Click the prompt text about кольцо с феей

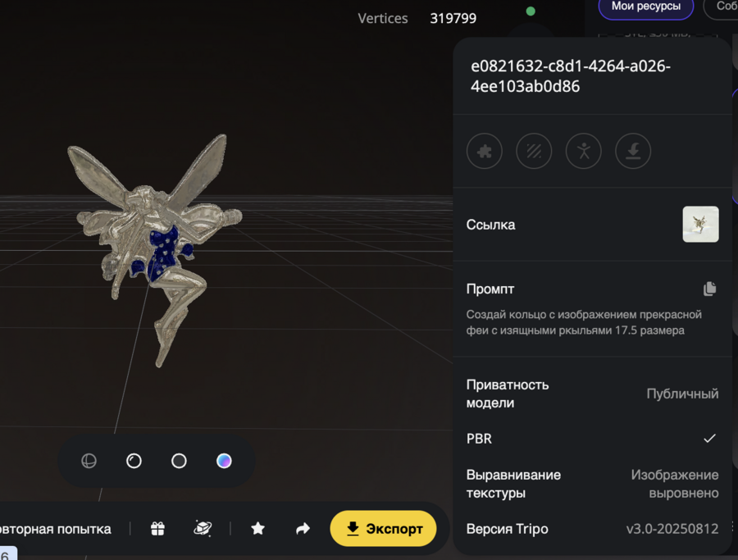coord(584,322)
